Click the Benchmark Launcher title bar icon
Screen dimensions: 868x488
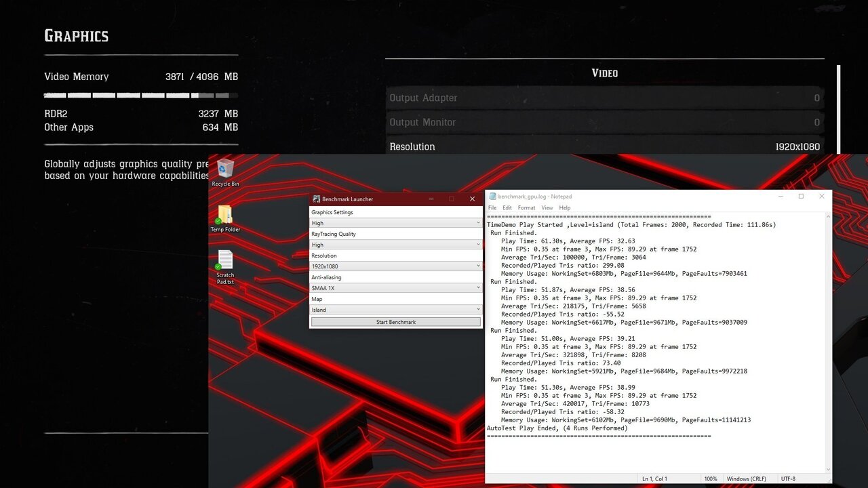pos(316,199)
